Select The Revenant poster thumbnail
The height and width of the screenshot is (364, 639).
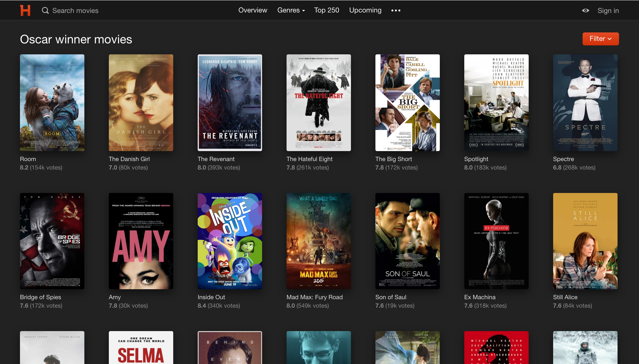tap(230, 102)
